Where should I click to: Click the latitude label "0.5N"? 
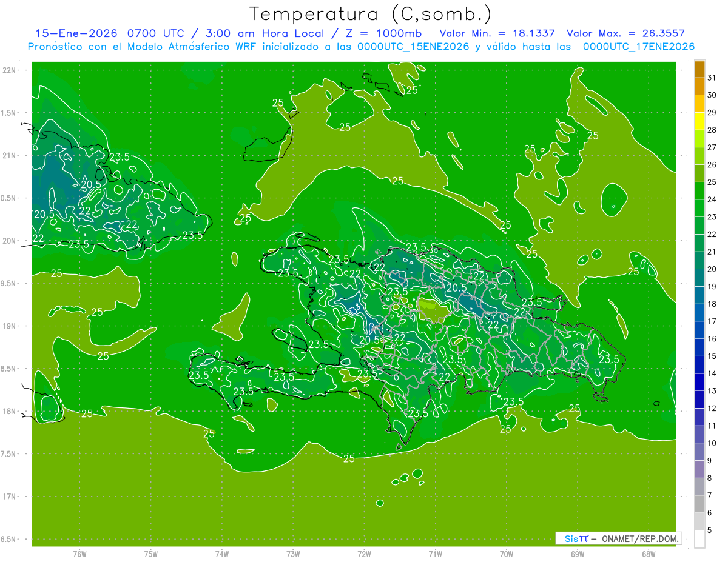9,198
